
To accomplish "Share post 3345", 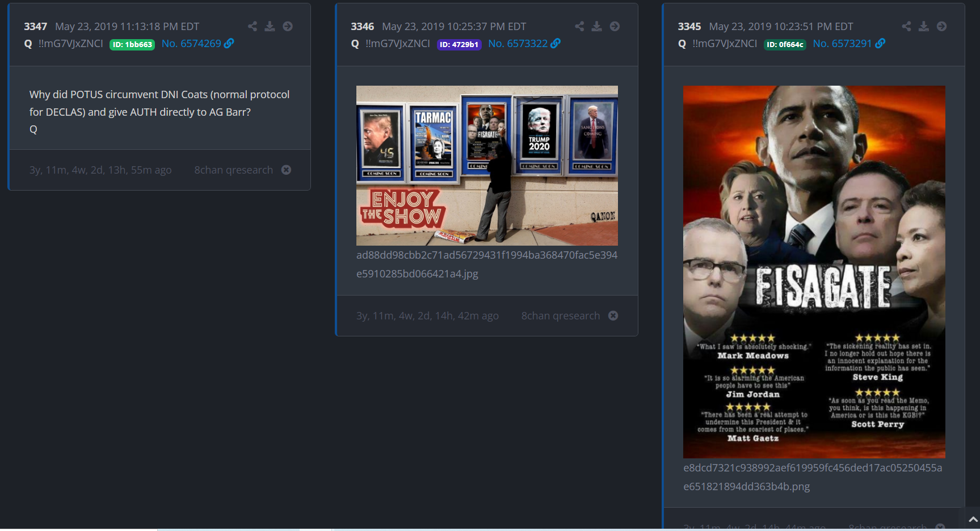I will pyautogui.click(x=907, y=26).
